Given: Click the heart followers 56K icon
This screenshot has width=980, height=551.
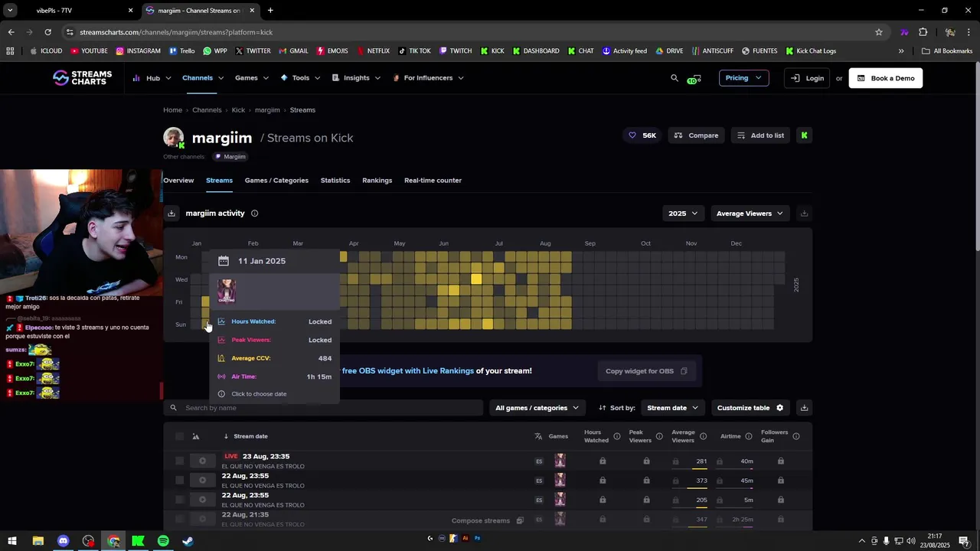Looking at the screenshot, I should 632,135.
